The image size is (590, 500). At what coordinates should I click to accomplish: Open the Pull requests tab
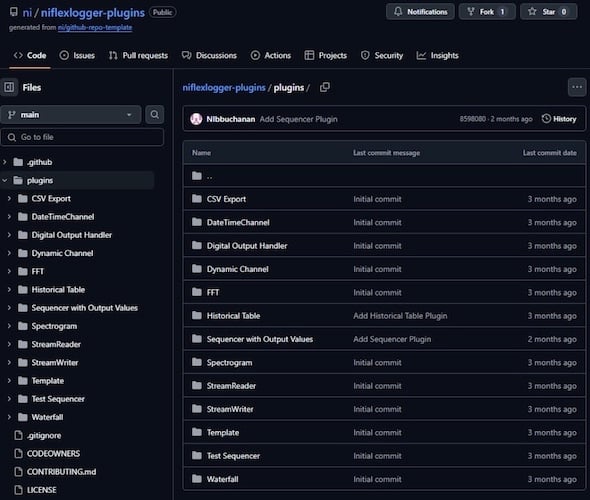coord(138,56)
